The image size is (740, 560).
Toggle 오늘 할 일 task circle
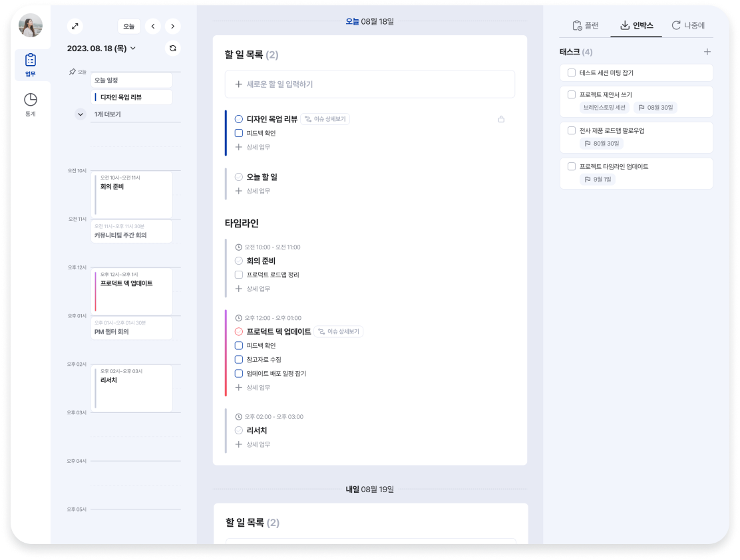click(239, 177)
